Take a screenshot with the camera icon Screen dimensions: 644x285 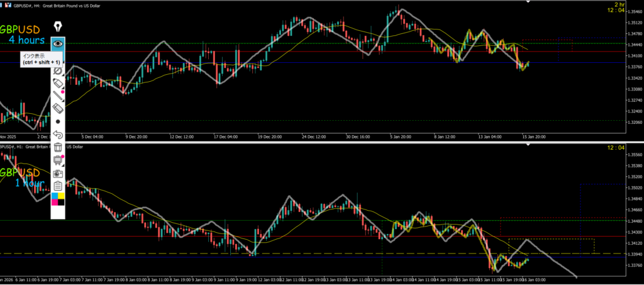(x=58, y=172)
